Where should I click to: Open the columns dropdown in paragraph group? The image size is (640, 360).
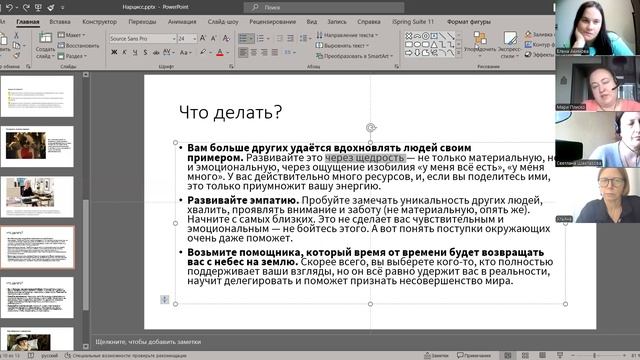pos(290,52)
